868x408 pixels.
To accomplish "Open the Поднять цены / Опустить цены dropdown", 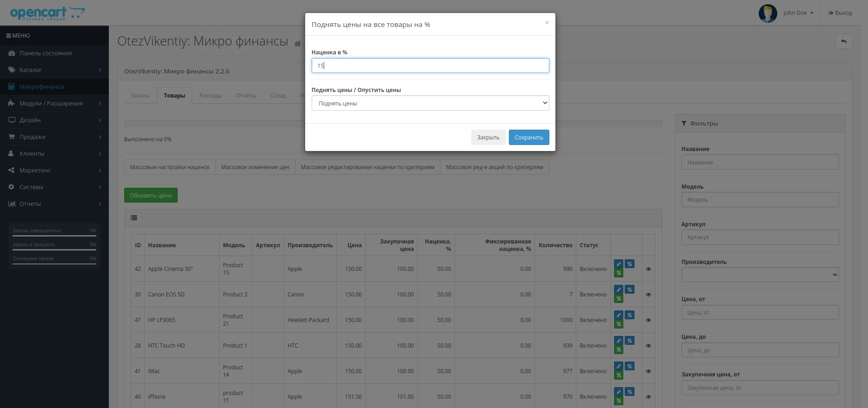I will 430,103.
